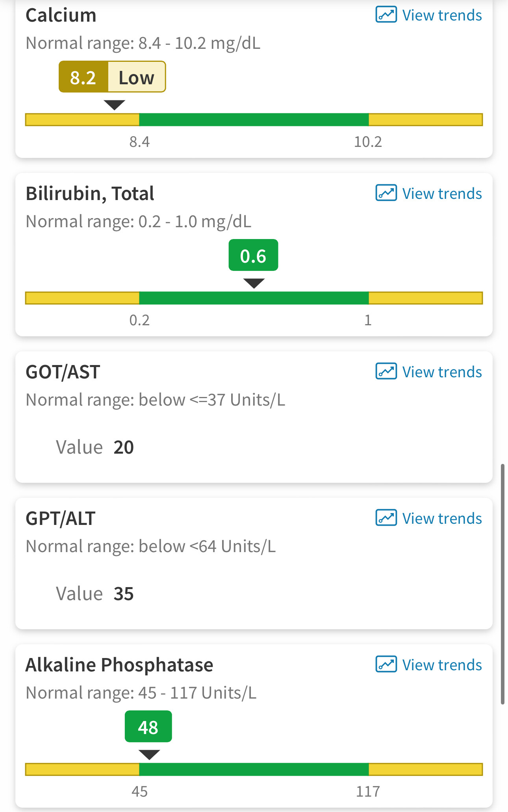The width and height of the screenshot is (508, 812).
Task: Click the vertical scrollbar on the right edge
Action: pyautogui.click(x=502, y=584)
